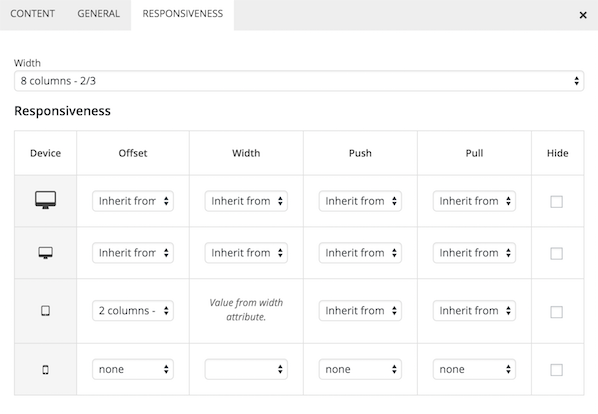Open mobile Pull 'none' dropdown
598x414 pixels.
pyautogui.click(x=474, y=369)
